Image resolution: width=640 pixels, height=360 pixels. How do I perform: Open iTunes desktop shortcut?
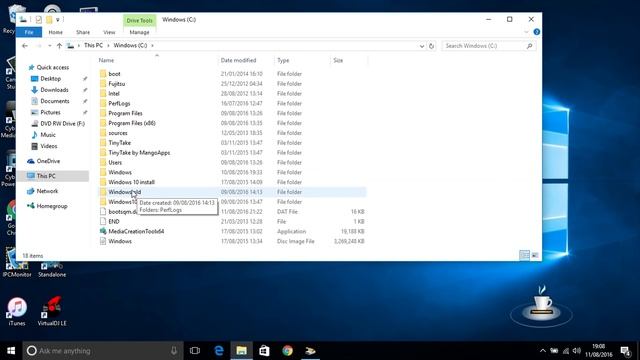coord(17,312)
